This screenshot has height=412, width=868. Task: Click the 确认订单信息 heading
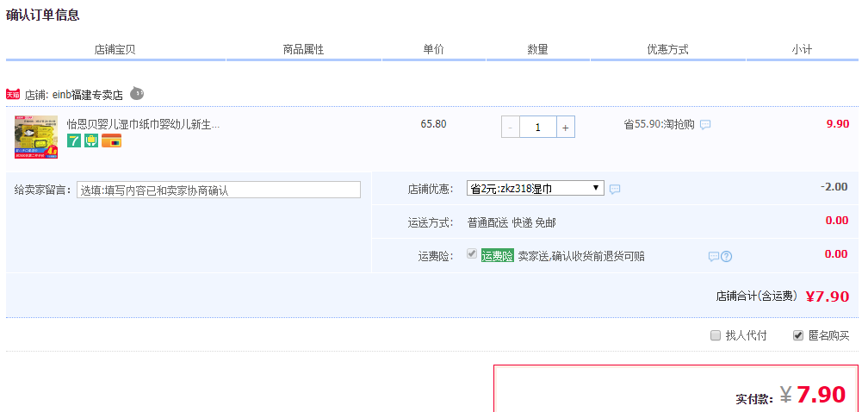pyautogui.click(x=43, y=15)
